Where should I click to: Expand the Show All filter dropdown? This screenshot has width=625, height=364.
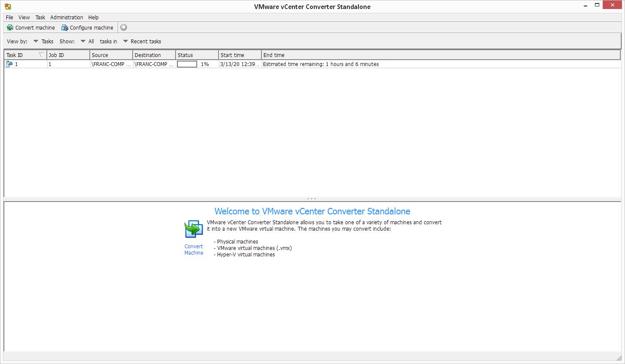(83, 41)
